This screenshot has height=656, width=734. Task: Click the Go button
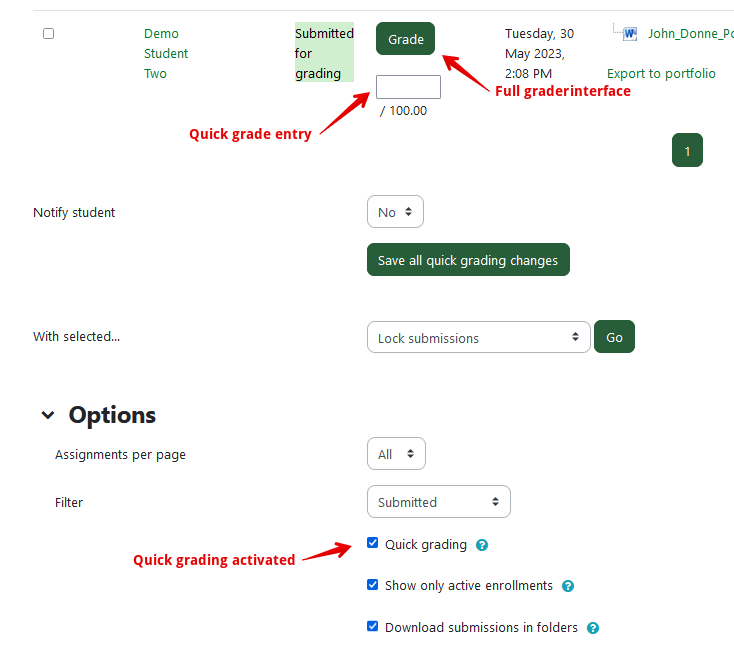point(614,338)
